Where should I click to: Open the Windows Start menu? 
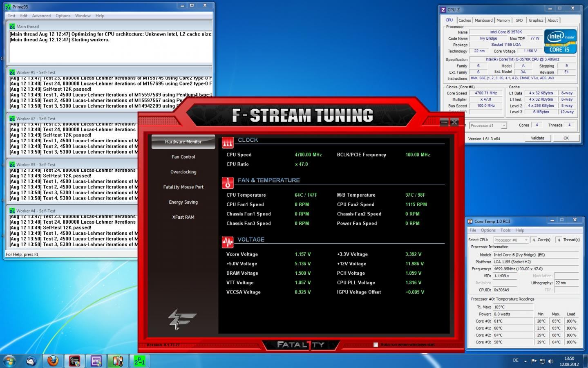9,361
